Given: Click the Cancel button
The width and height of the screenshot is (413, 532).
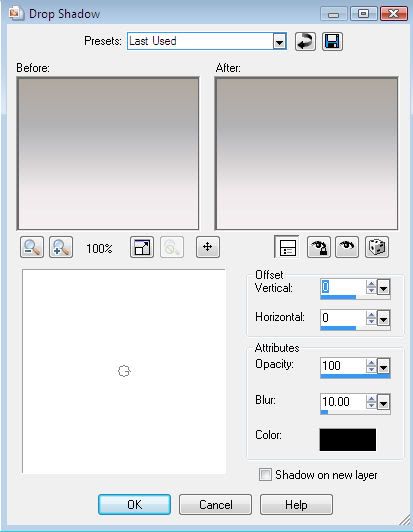Looking at the screenshot, I should point(215,505).
